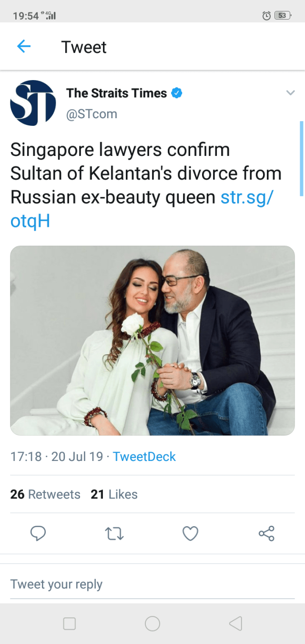This screenshot has width=305, height=644.
Task: Click the blue scrollbar on right edge
Action: tap(301, 158)
